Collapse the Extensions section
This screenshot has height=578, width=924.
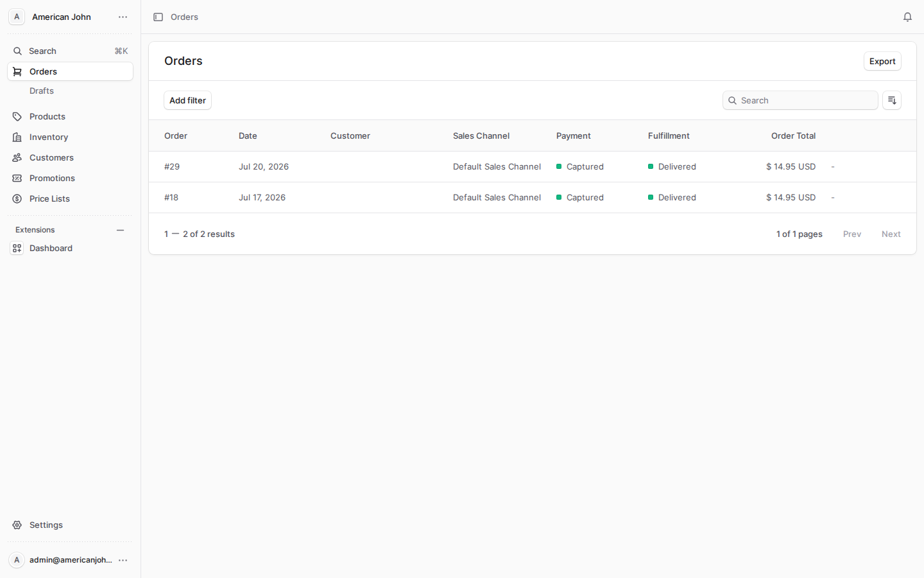pos(120,230)
